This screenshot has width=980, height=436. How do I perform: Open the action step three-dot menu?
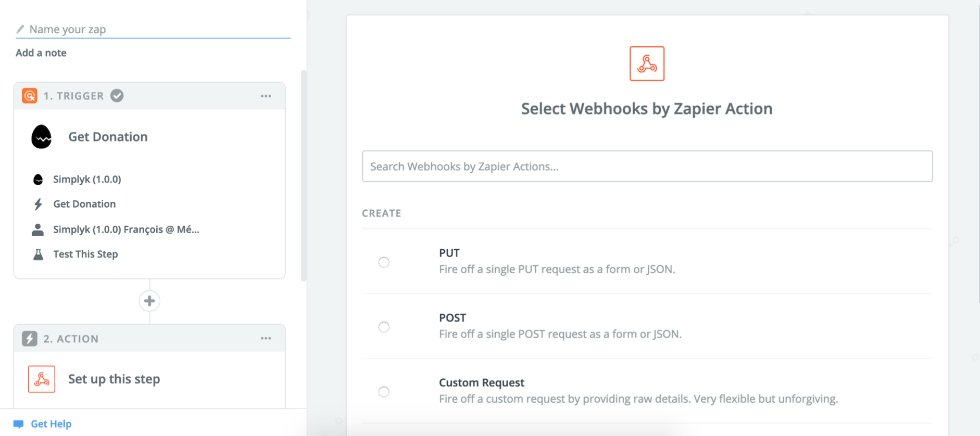[x=266, y=338]
